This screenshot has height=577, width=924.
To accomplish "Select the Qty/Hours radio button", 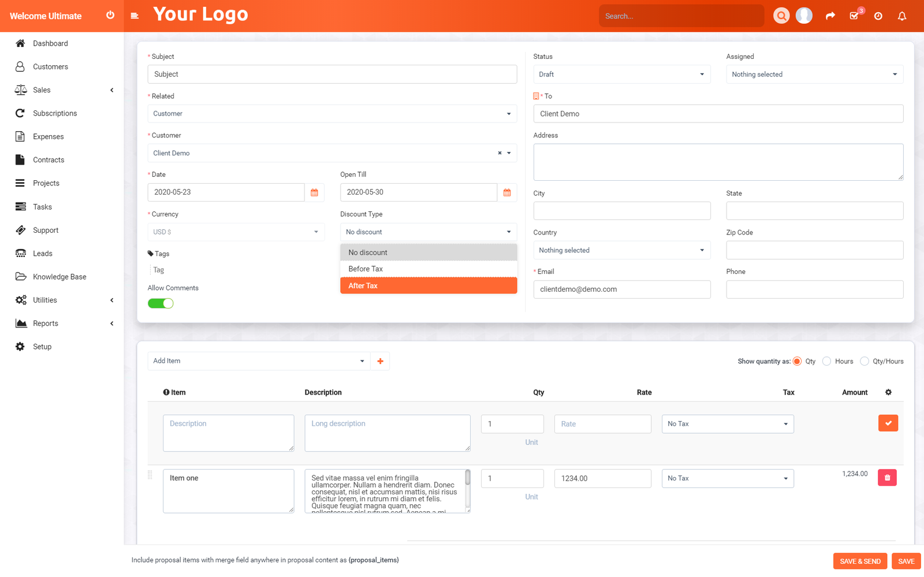I will 865,361.
